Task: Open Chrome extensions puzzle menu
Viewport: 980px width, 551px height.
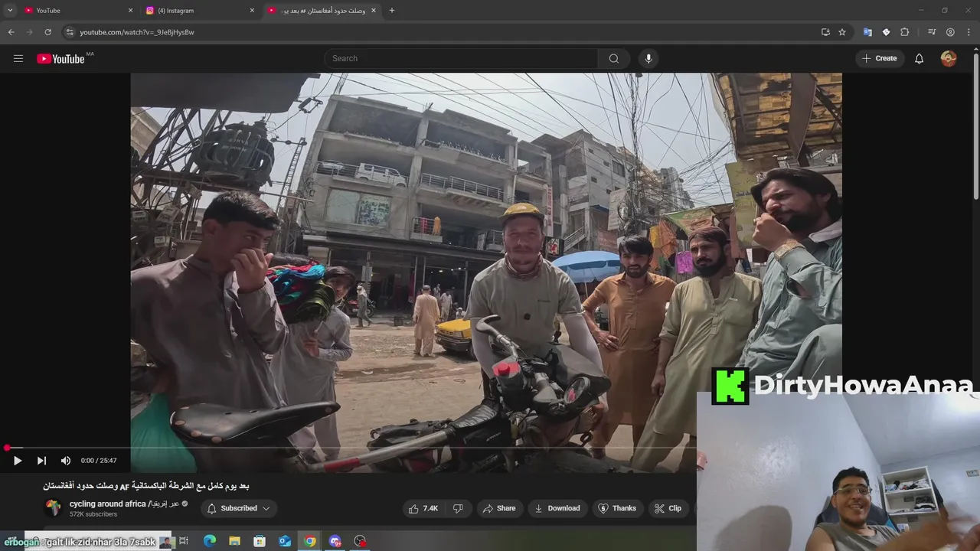Action: point(904,32)
